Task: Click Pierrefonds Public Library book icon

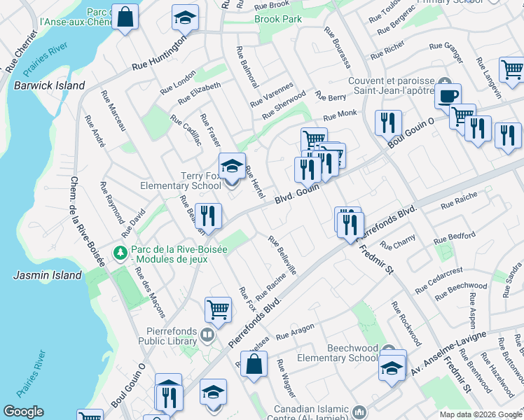Action: [x=207, y=335]
